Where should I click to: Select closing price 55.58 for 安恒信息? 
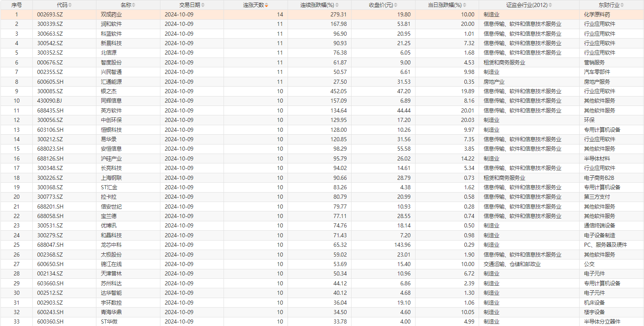404,149
